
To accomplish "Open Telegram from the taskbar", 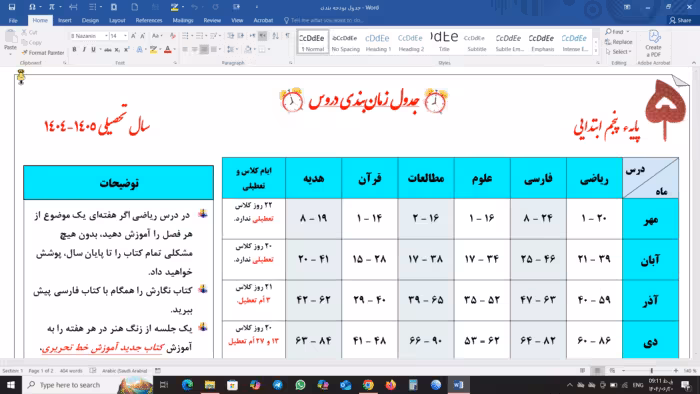I will pos(278,385).
